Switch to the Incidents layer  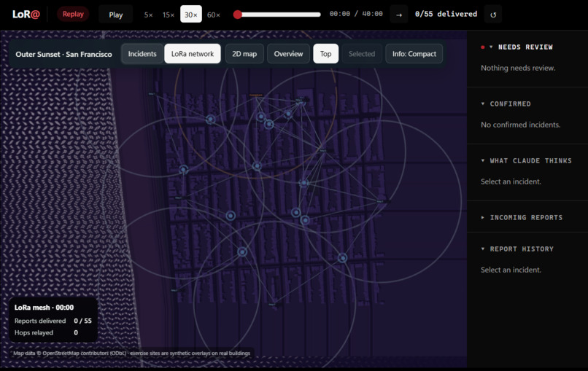click(142, 54)
